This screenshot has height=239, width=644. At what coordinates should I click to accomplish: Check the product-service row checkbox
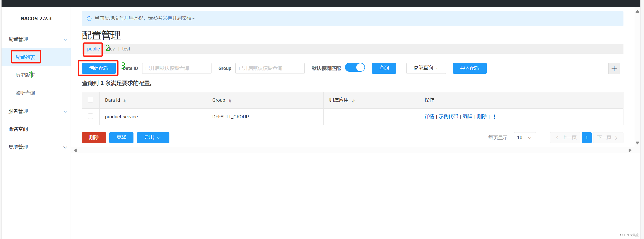point(90,116)
